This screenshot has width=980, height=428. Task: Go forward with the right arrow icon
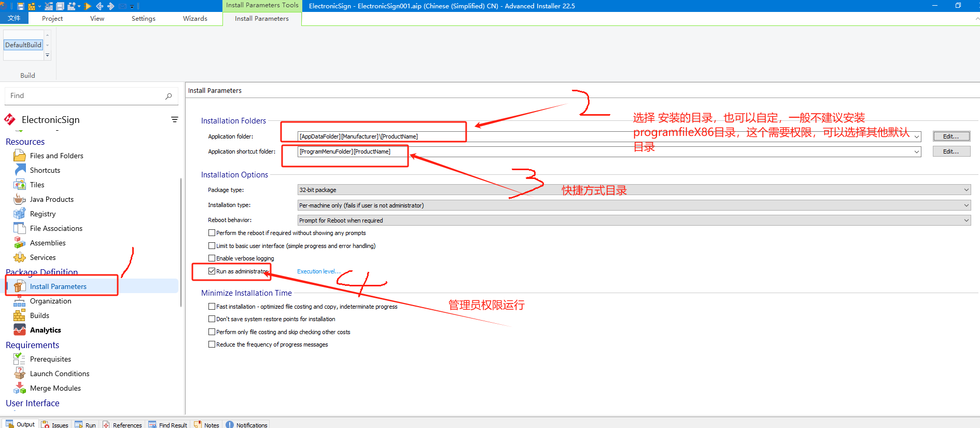[110, 6]
